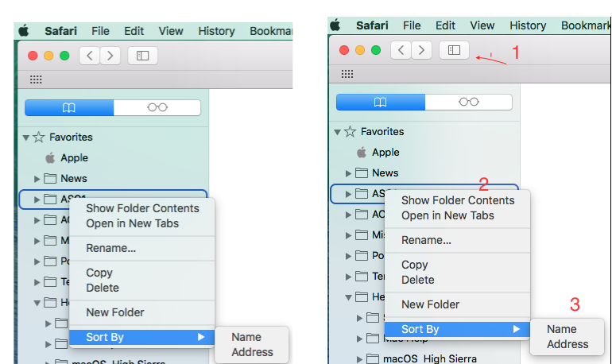This screenshot has height=364, width=612.
Task: Choose Show Folder Contents in right context menu
Action: coord(458,200)
